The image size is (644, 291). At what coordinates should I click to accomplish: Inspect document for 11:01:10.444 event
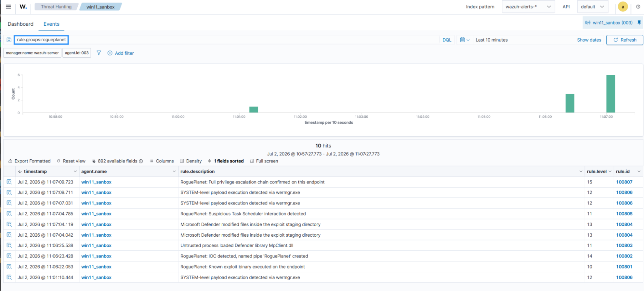coord(9,277)
